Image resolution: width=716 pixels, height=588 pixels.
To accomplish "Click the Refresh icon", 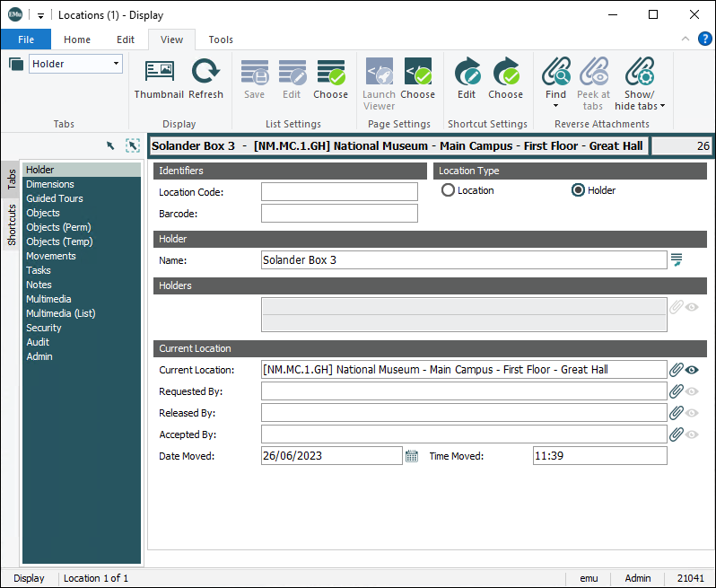I will pos(205,77).
